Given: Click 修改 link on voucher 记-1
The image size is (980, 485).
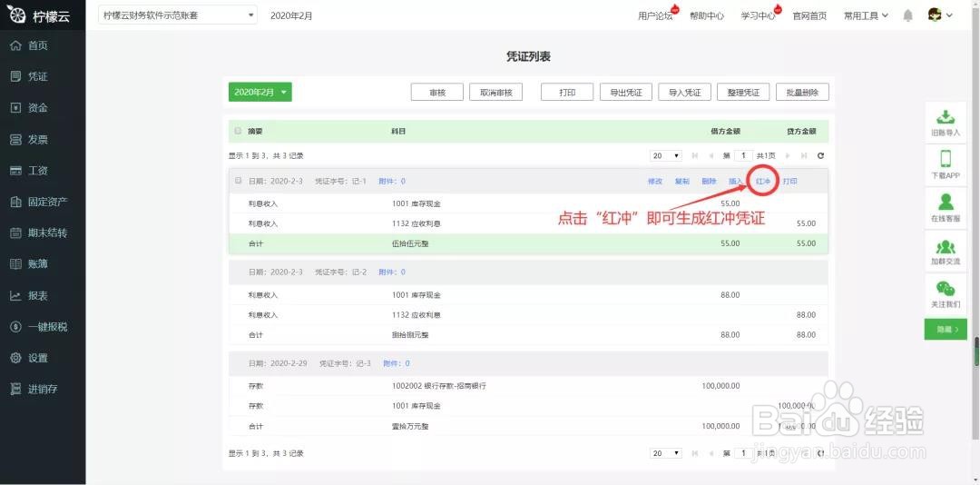Looking at the screenshot, I should tap(655, 182).
